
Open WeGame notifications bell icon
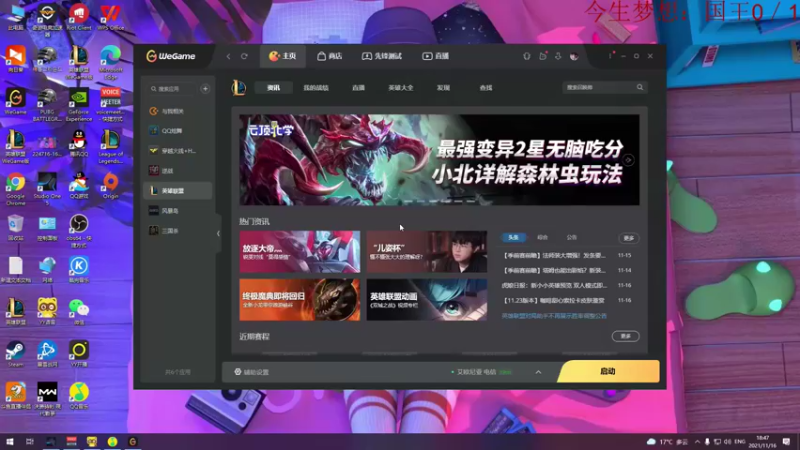tap(527, 56)
